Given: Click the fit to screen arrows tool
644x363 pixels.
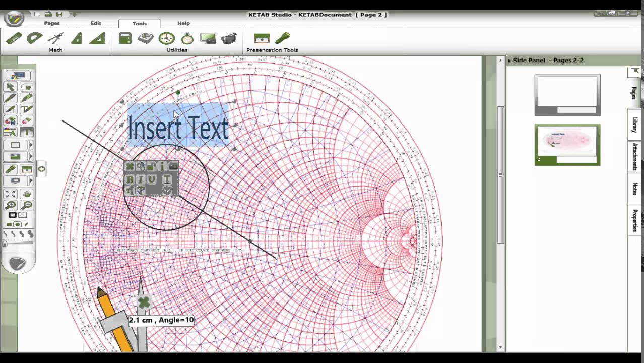Looking at the screenshot, I should tap(11, 194).
